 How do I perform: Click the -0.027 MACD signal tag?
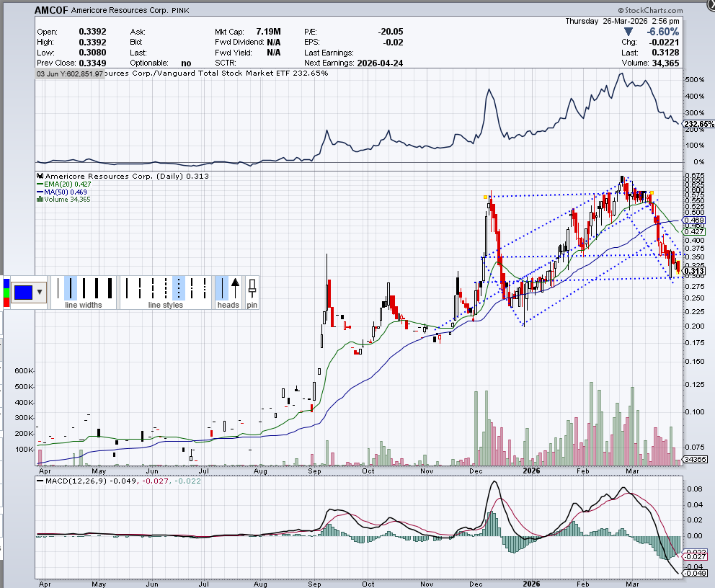pyautogui.click(x=696, y=556)
